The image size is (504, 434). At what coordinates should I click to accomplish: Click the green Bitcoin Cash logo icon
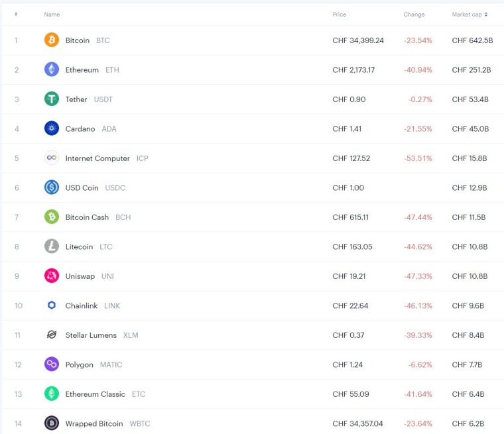52,217
